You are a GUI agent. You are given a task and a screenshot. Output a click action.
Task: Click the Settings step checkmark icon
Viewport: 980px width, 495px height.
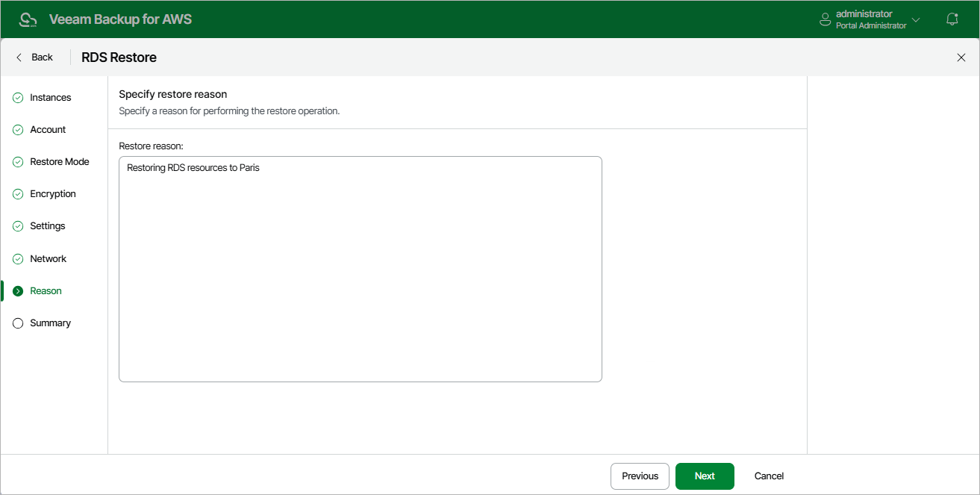tap(19, 226)
